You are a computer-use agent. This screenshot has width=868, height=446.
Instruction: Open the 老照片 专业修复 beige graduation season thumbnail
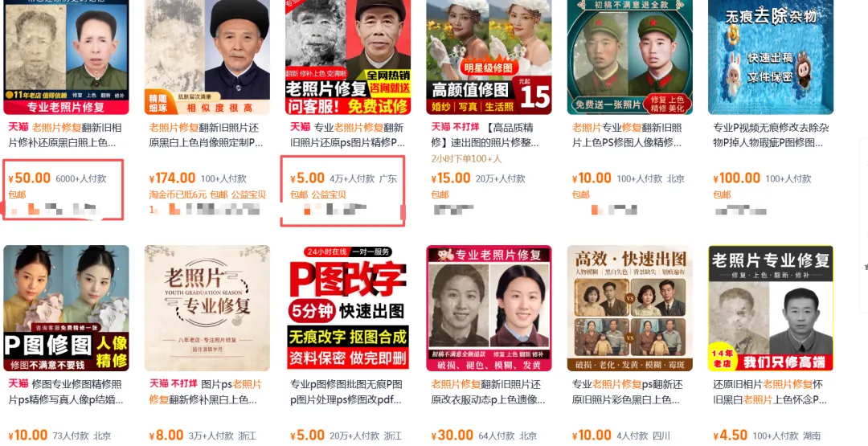[x=207, y=309]
